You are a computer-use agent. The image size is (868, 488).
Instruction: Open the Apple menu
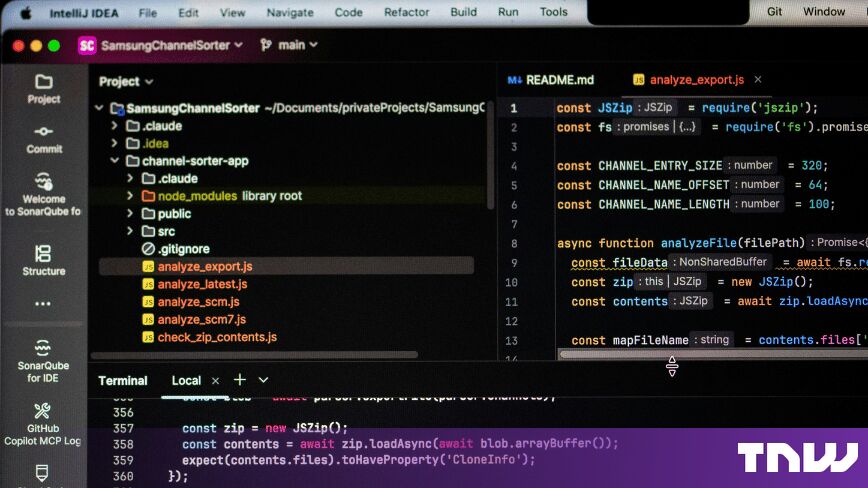(x=25, y=13)
